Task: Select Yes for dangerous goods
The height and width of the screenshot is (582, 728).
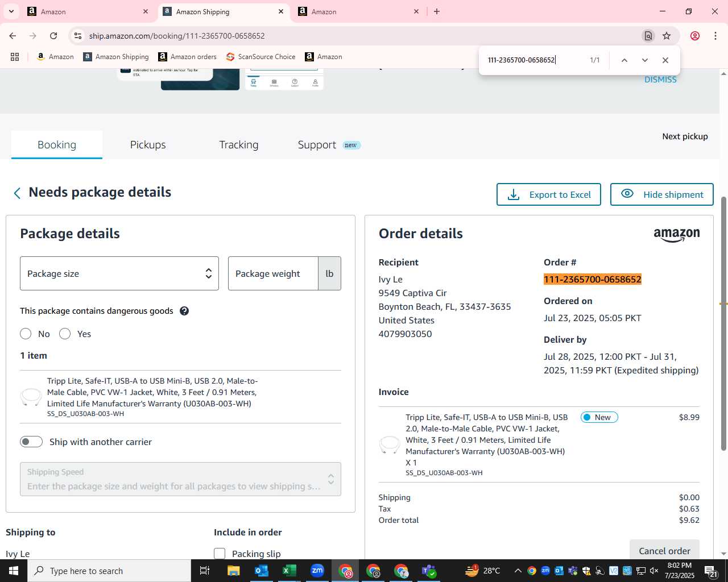Action: (65, 334)
